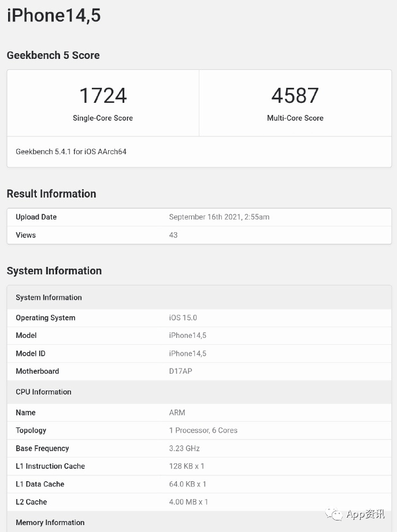The width and height of the screenshot is (397, 532).
Task: Click the Result Information heading
Action: click(x=51, y=194)
